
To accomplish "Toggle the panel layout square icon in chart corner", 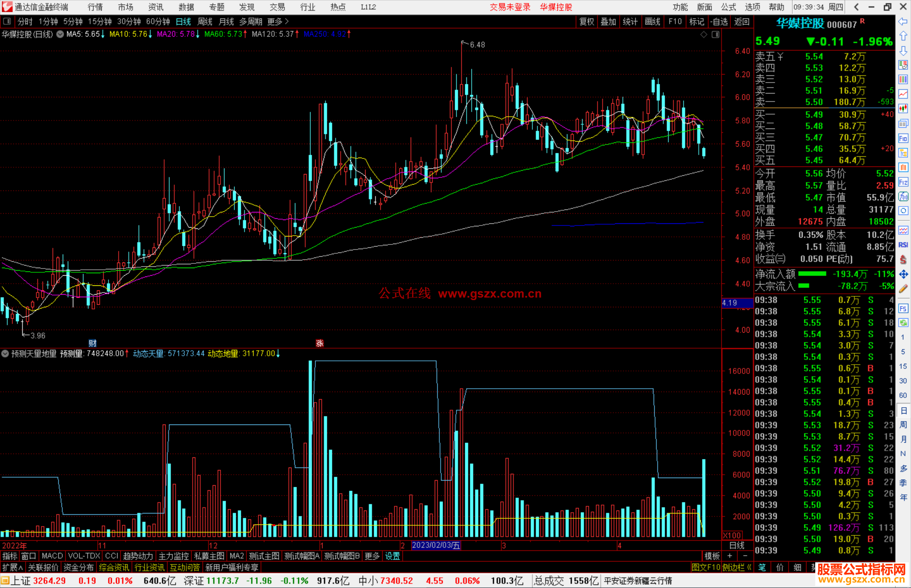I will pyautogui.click(x=715, y=35).
